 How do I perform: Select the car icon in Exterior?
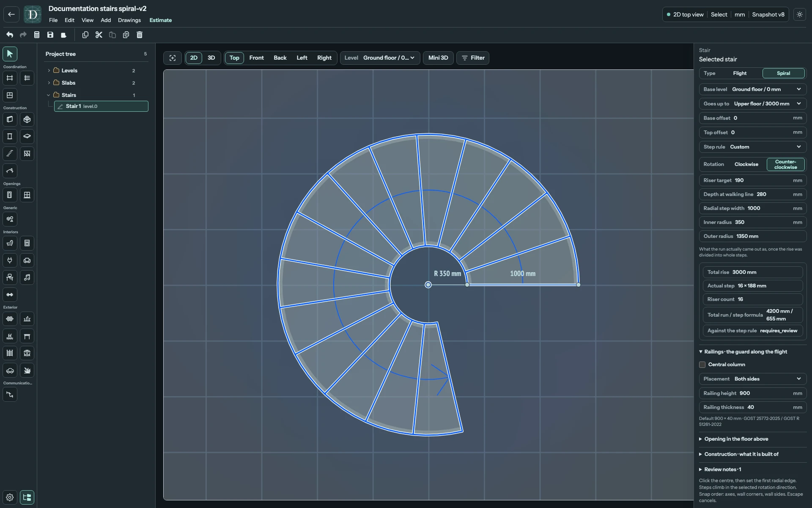pos(10,370)
